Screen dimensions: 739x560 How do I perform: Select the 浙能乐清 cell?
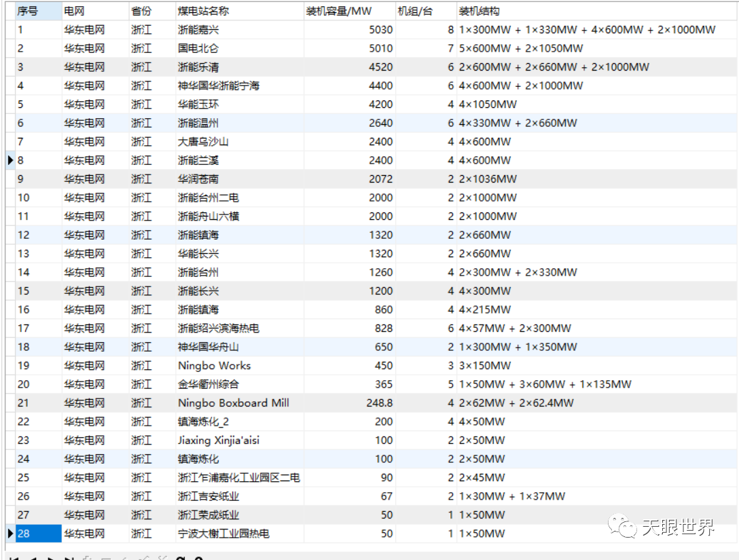pos(239,67)
